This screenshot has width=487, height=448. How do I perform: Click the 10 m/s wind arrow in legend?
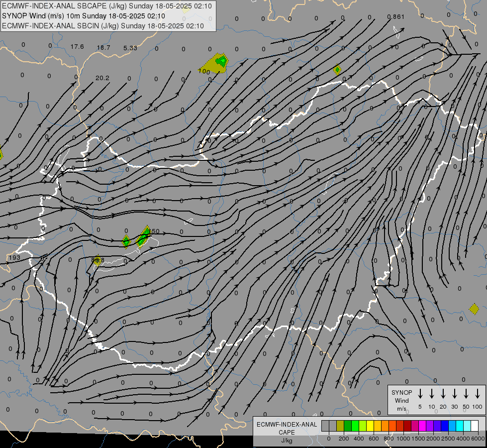tap(431, 393)
